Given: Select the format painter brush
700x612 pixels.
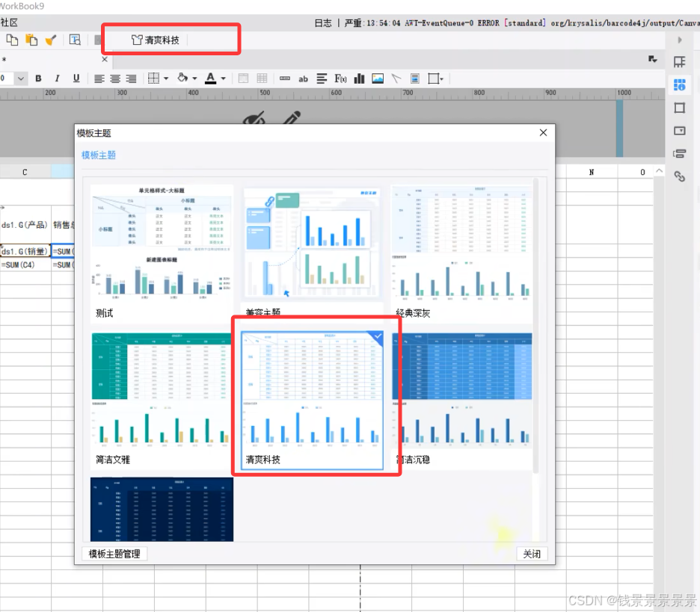Looking at the screenshot, I should click(x=50, y=40).
